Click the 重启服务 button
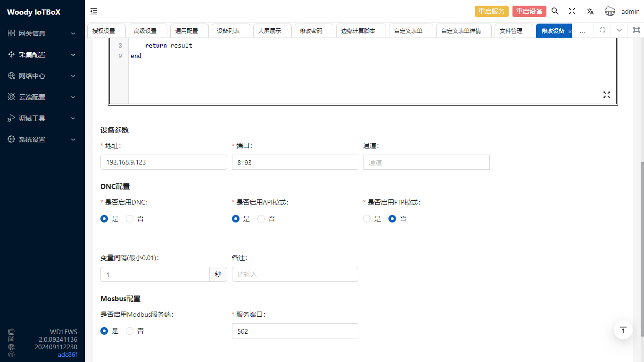Viewport: 644px width, 362px height. [491, 11]
